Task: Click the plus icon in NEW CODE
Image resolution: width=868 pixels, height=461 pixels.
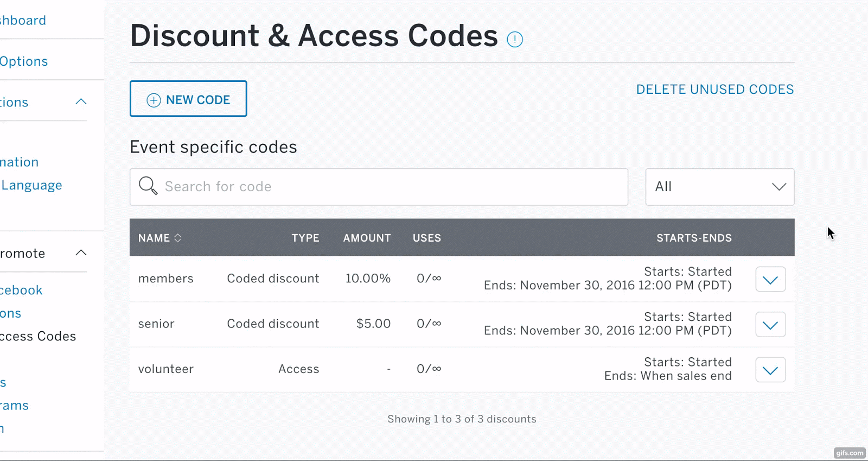Action: click(x=154, y=100)
